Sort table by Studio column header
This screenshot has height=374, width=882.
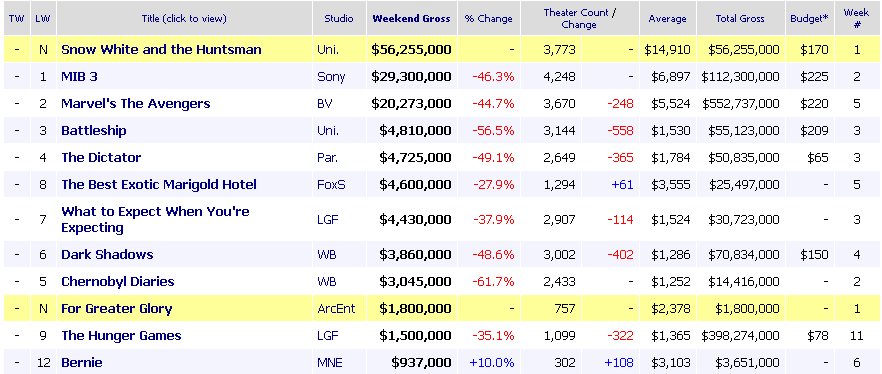tap(339, 19)
